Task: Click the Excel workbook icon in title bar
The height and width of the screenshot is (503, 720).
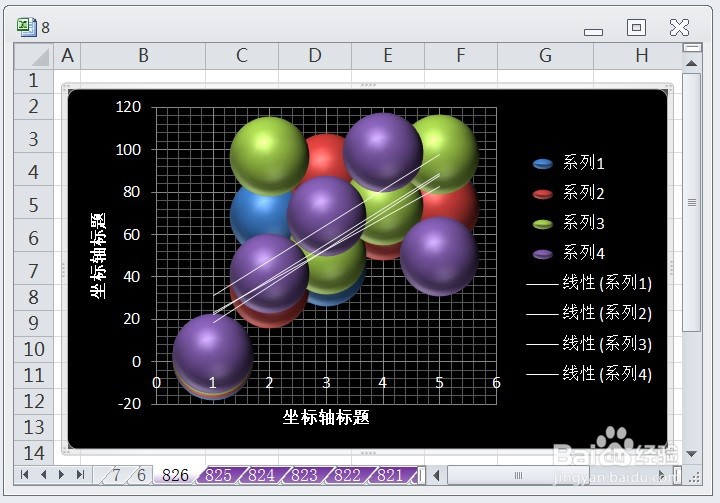Action: (26, 27)
